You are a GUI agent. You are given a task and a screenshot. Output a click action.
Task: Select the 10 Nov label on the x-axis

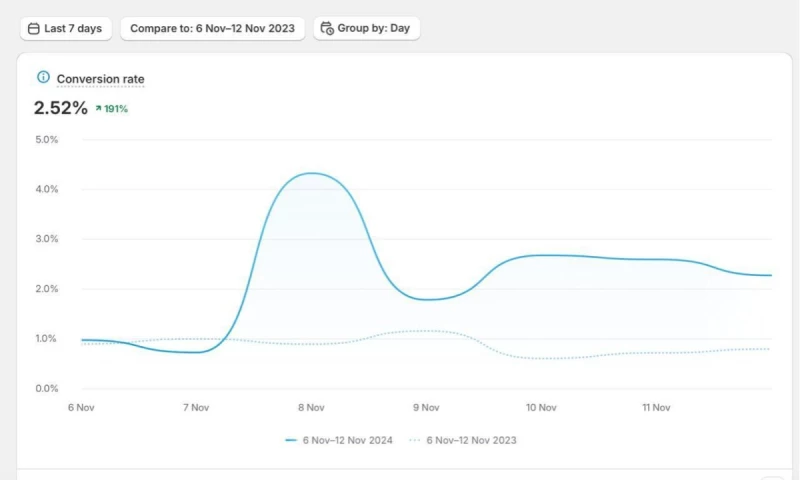pyautogui.click(x=541, y=408)
